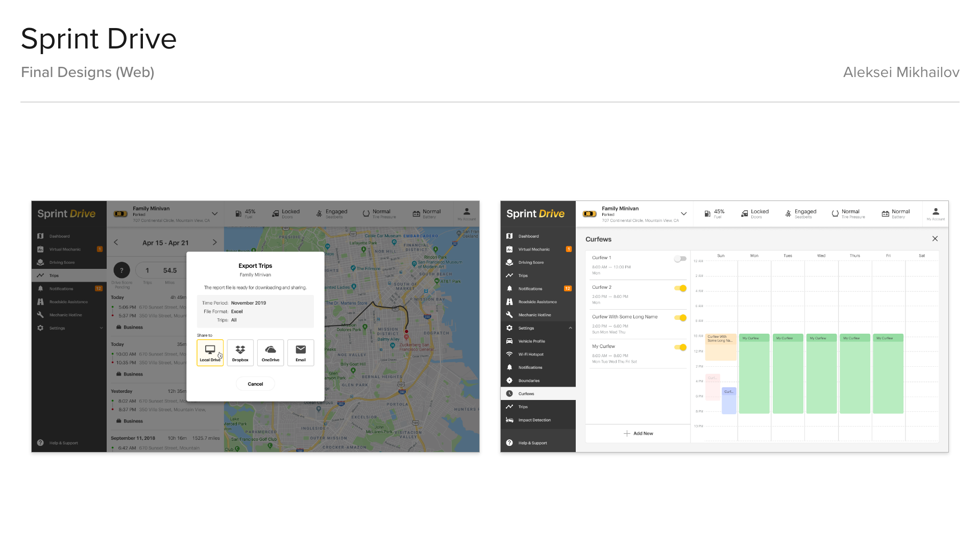The width and height of the screenshot is (980, 551).
Task: Open Roadside Assistance in Curfews mockup sidebar
Action: 538,302
